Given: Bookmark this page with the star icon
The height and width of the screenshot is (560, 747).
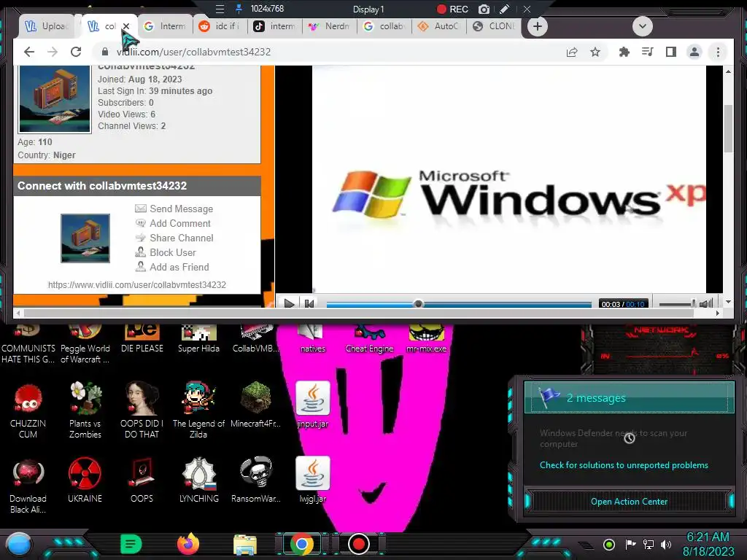Looking at the screenshot, I should click(x=595, y=52).
